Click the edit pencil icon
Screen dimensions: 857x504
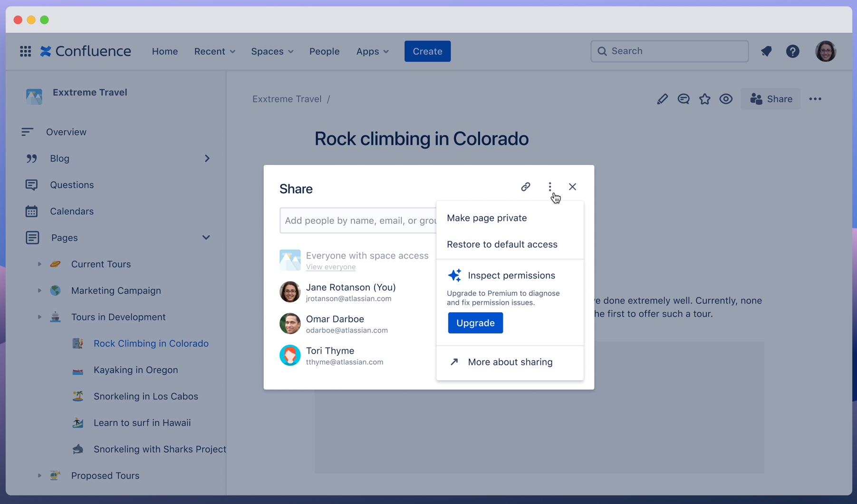click(662, 99)
